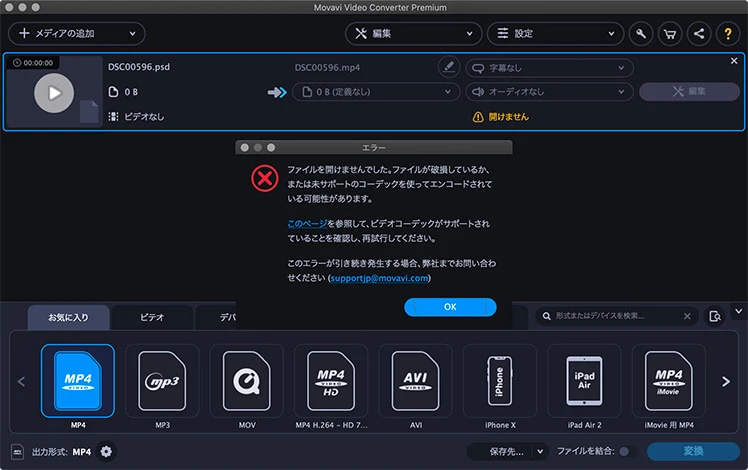Click the ビデオなし info text
Image resolution: width=748 pixels, height=470 pixels.
(x=144, y=116)
